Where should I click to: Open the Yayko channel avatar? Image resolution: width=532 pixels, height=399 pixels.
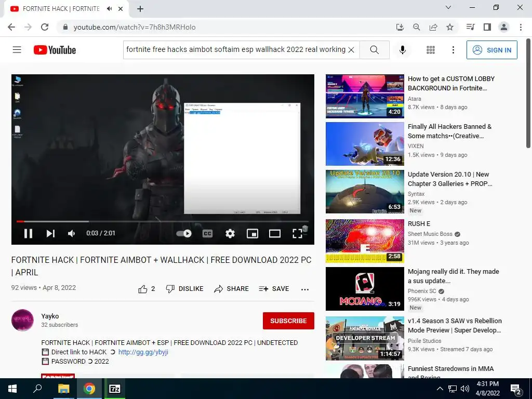point(22,320)
